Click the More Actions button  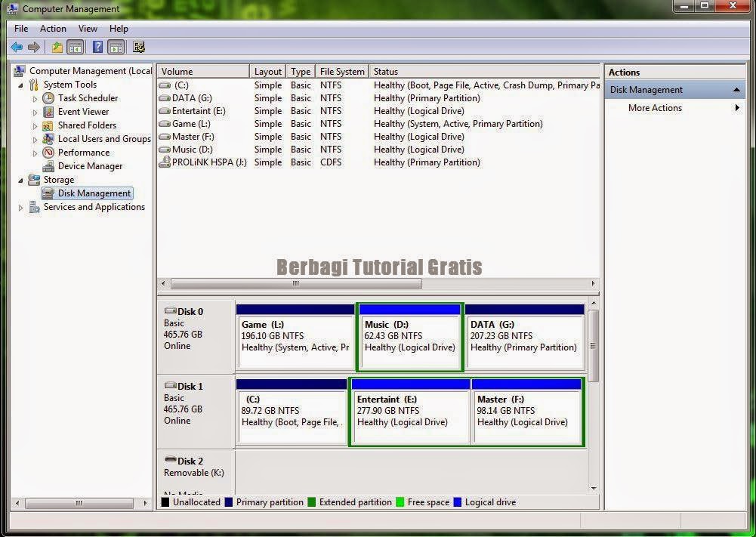654,107
